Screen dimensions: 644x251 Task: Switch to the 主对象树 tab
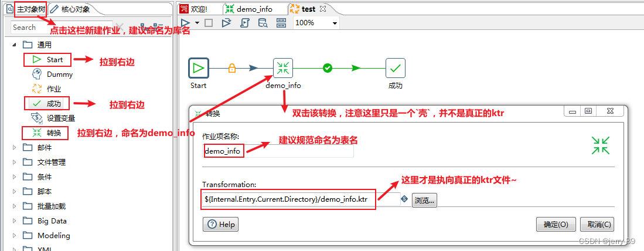[x=27, y=9]
